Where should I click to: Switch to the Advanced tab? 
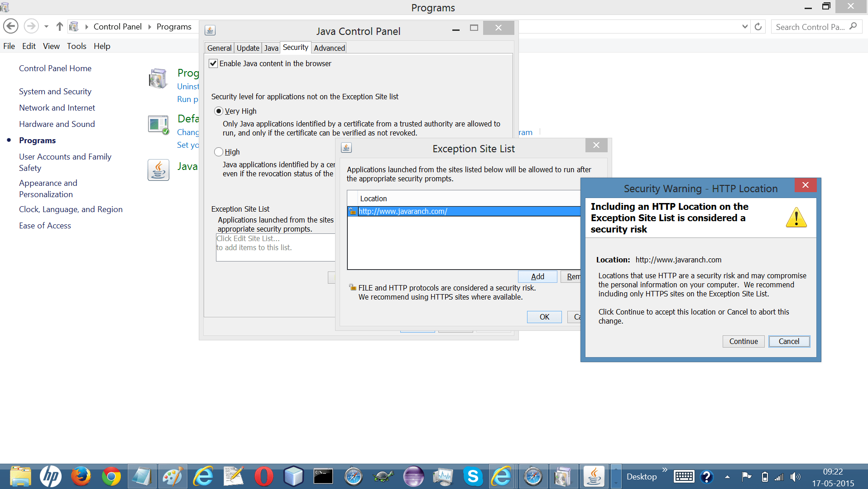(329, 48)
